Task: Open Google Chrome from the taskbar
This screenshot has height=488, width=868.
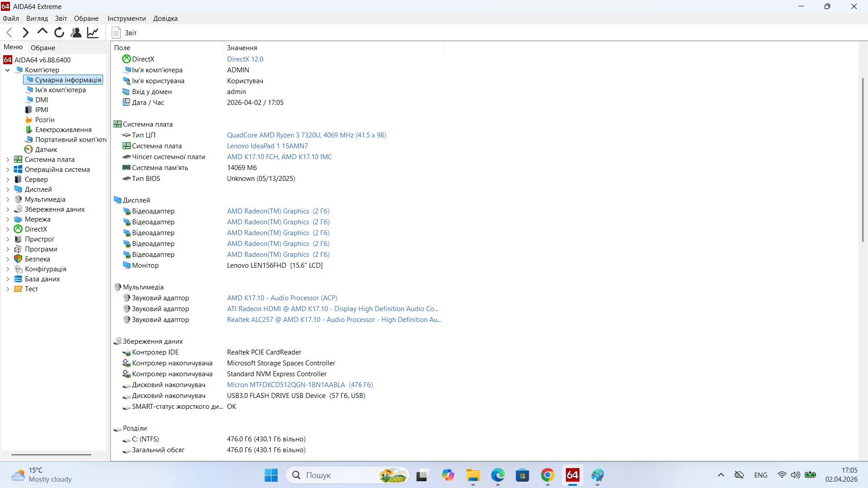Action: 547,475
